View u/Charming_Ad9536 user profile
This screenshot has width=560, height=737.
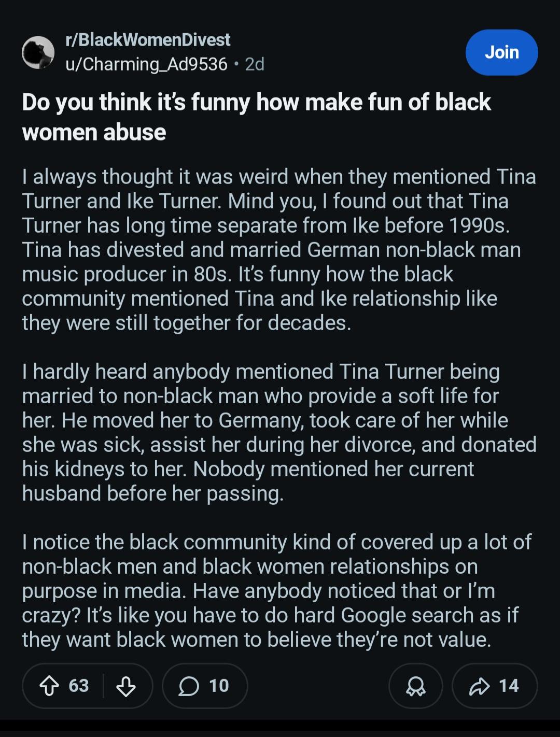tap(146, 64)
